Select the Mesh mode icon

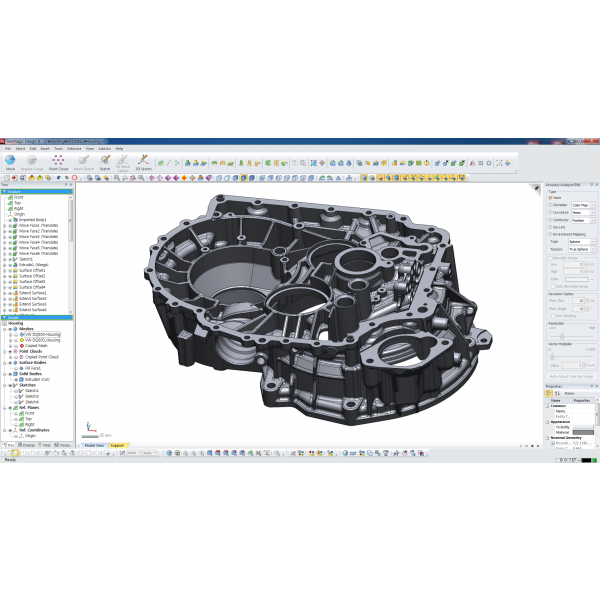[10, 160]
